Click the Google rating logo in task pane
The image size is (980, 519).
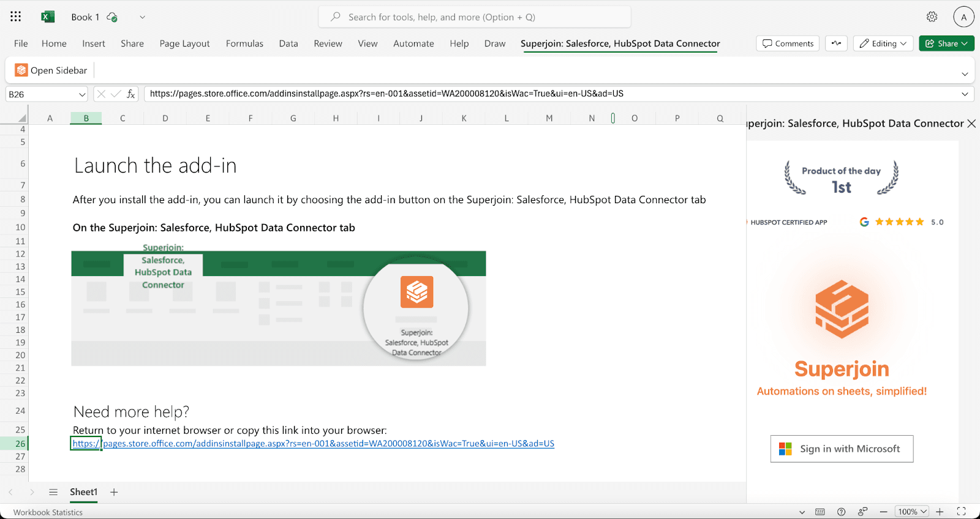pyautogui.click(x=864, y=222)
